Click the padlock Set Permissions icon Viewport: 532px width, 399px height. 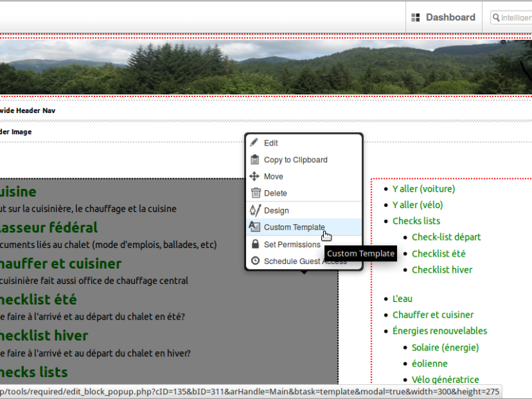click(x=255, y=244)
